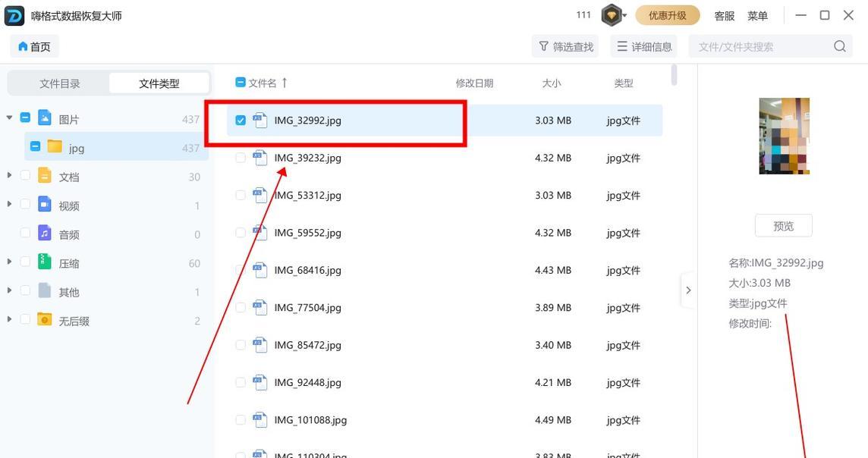Collapse the 图片 tree node
Image resolution: width=868 pixels, height=458 pixels.
9,118
